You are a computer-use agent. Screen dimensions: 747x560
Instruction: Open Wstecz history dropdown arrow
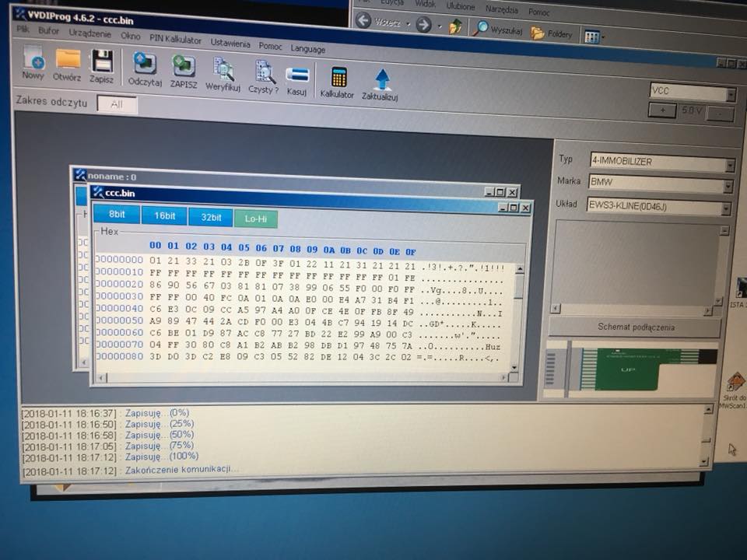pos(408,24)
